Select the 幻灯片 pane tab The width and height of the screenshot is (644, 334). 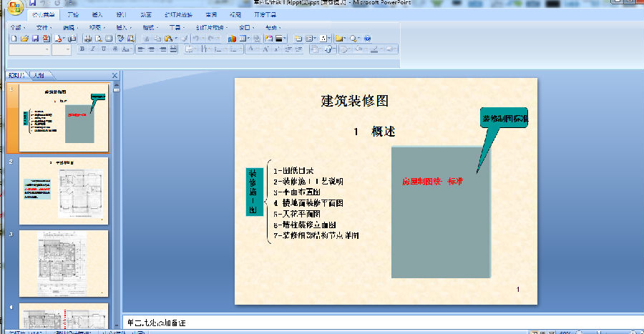[x=17, y=76]
